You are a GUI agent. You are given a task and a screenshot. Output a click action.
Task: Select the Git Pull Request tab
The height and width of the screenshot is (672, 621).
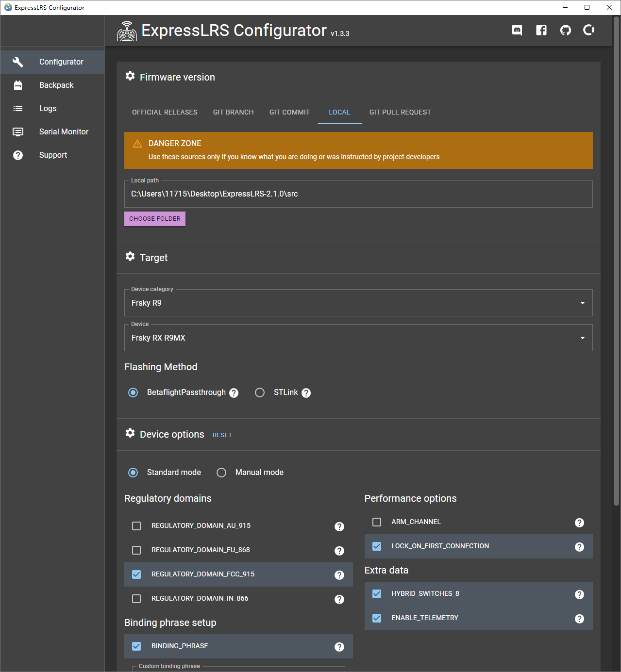click(x=400, y=112)
